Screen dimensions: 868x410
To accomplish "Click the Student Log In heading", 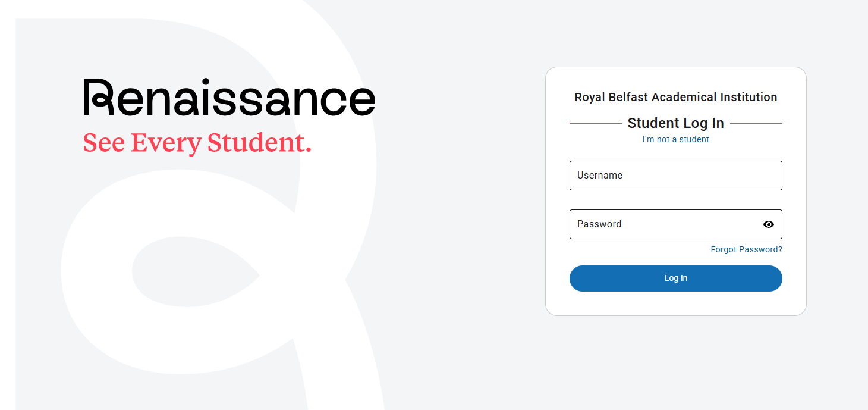I will [675, 123].
